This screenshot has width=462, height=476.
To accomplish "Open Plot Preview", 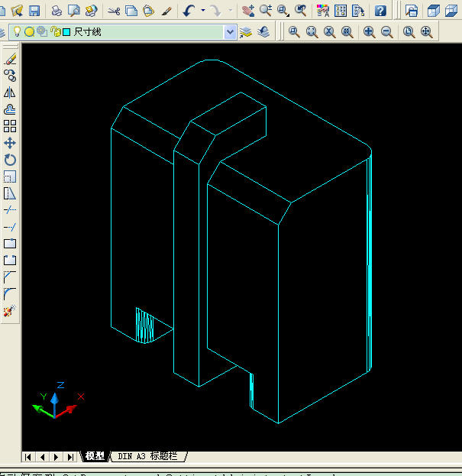I will (x=74, y=11).
